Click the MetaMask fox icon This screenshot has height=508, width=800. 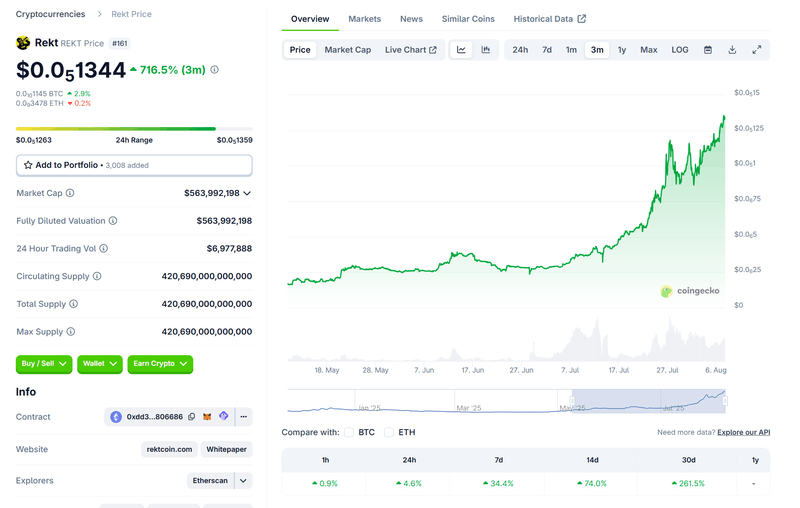point(207,417)
